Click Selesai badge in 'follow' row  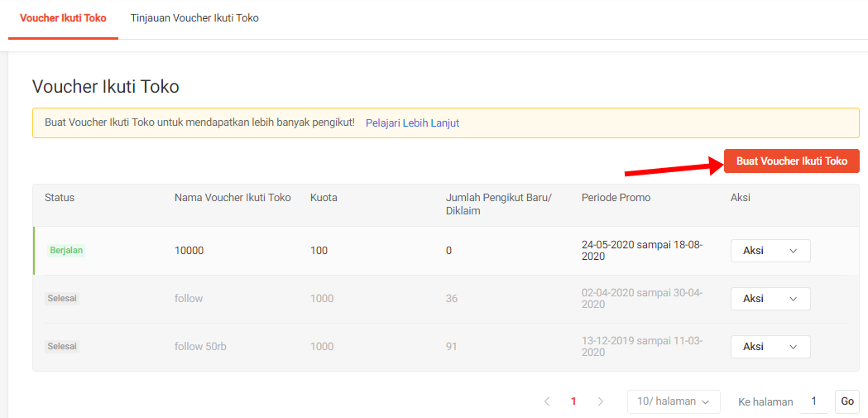click(x=62, y=299)
